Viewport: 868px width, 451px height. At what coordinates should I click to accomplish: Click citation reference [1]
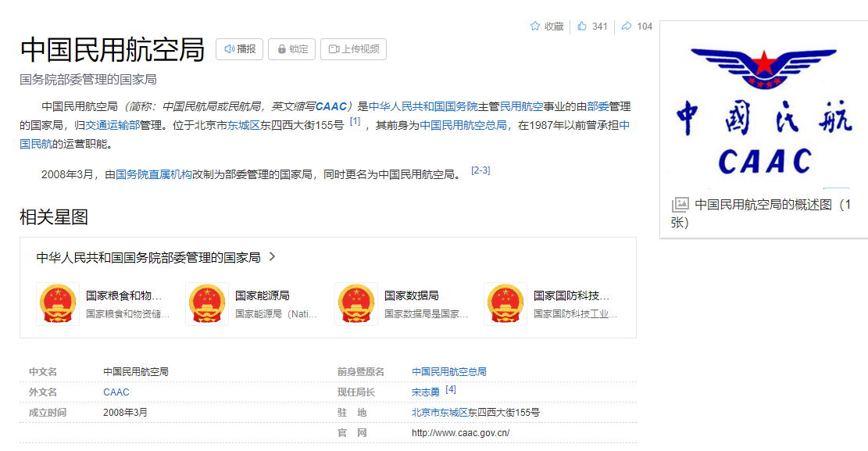(355, 122)
